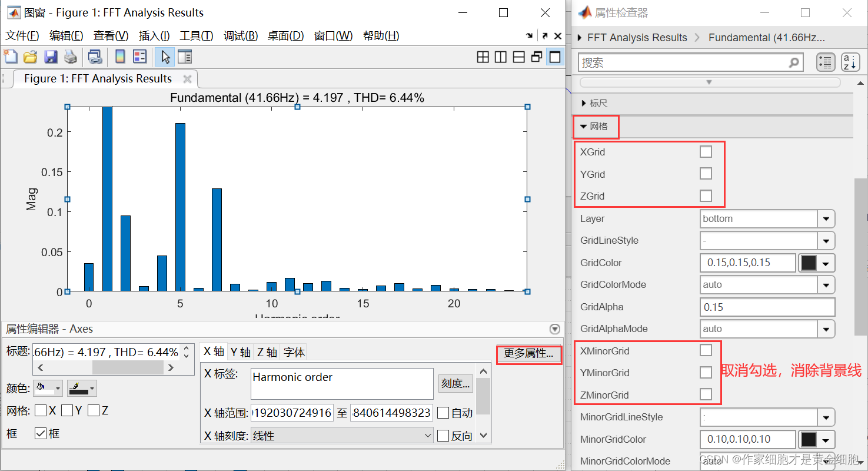Enable the X grid checkbox in Property Editor

point(41,411)
